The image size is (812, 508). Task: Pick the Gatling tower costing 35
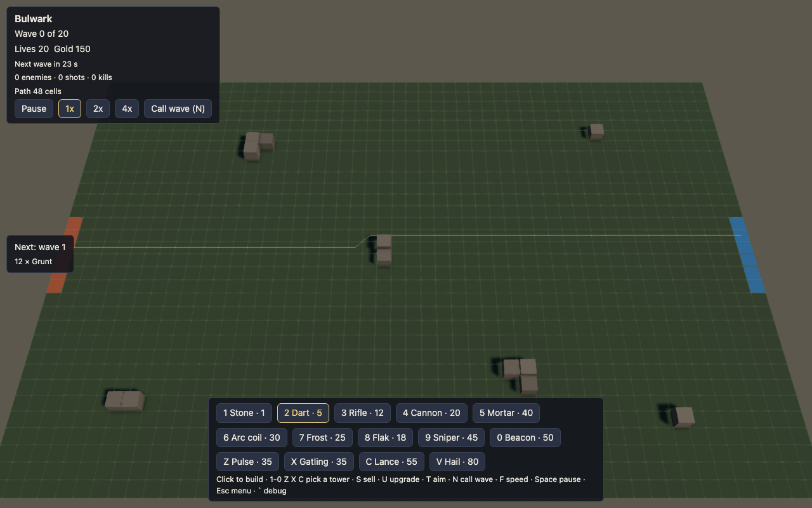(x=318, y=462)
